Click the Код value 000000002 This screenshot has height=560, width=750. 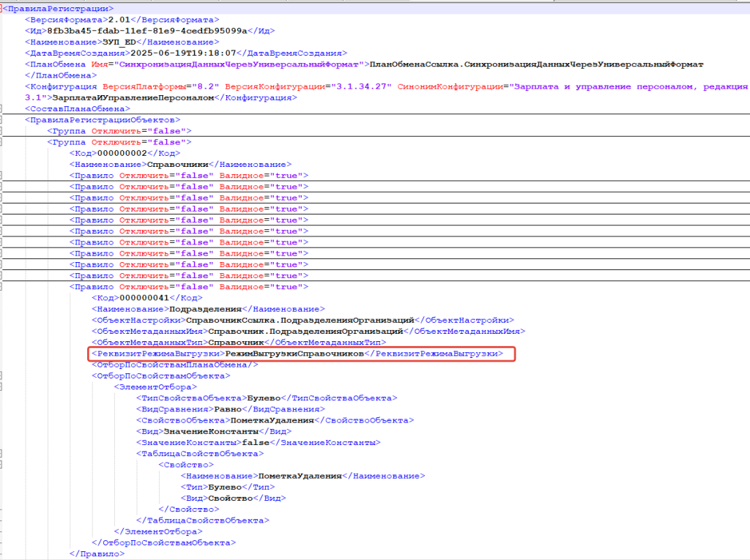pos(122,153)
